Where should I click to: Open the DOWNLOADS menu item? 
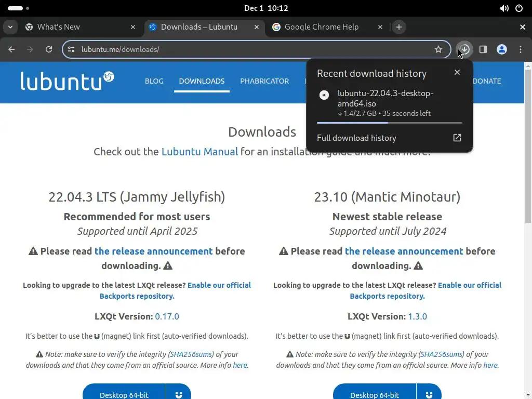click(202, 81)
